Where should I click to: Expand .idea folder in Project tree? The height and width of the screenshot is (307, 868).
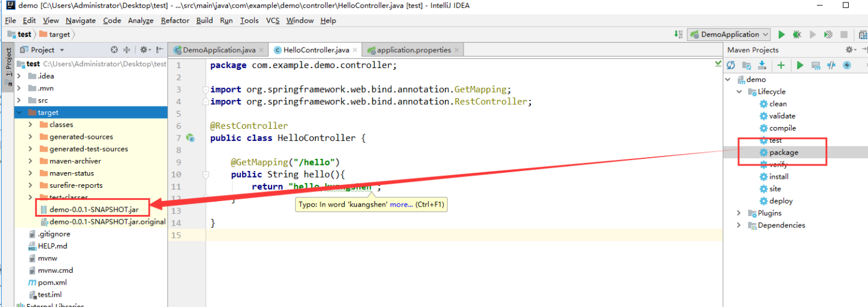point(19,76)
